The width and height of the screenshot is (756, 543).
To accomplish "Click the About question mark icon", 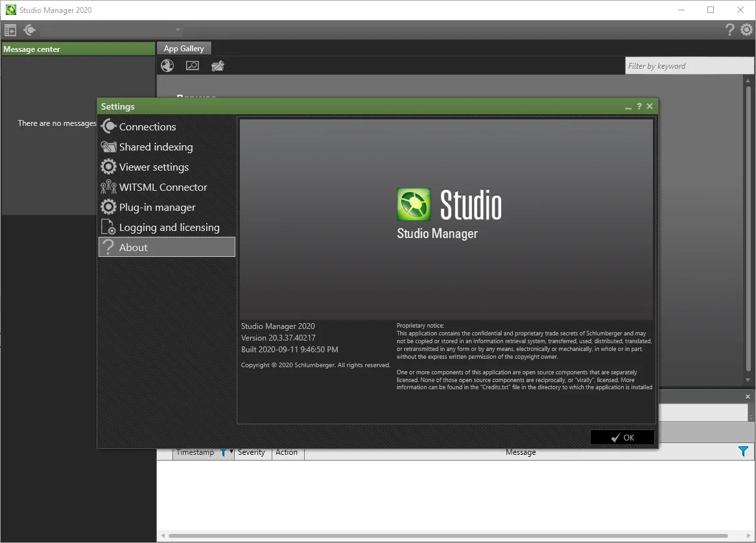I will tap(108, 247).
